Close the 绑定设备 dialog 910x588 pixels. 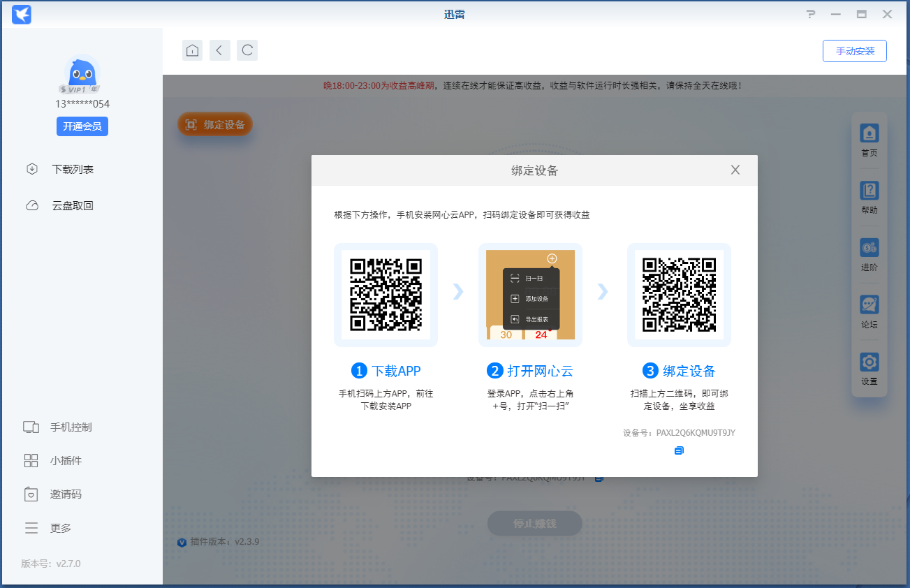tap(735, 170)
